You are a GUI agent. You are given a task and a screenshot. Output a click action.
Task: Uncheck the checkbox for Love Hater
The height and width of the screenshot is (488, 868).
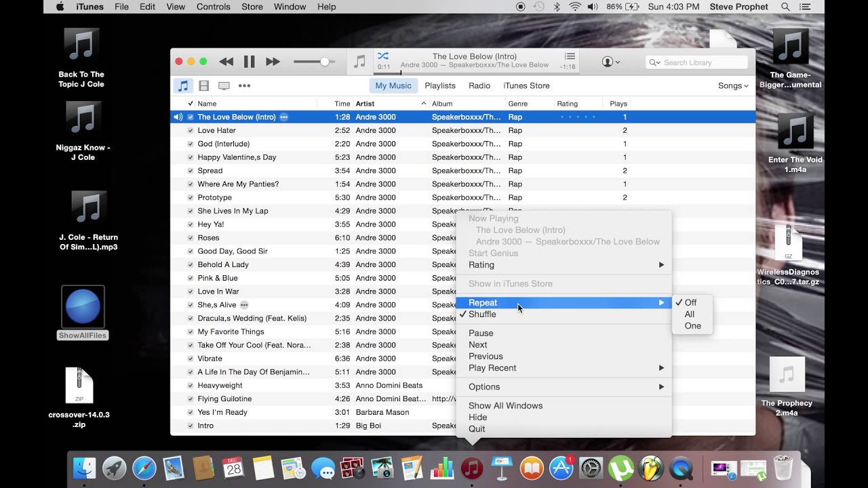tap(191, 130)
